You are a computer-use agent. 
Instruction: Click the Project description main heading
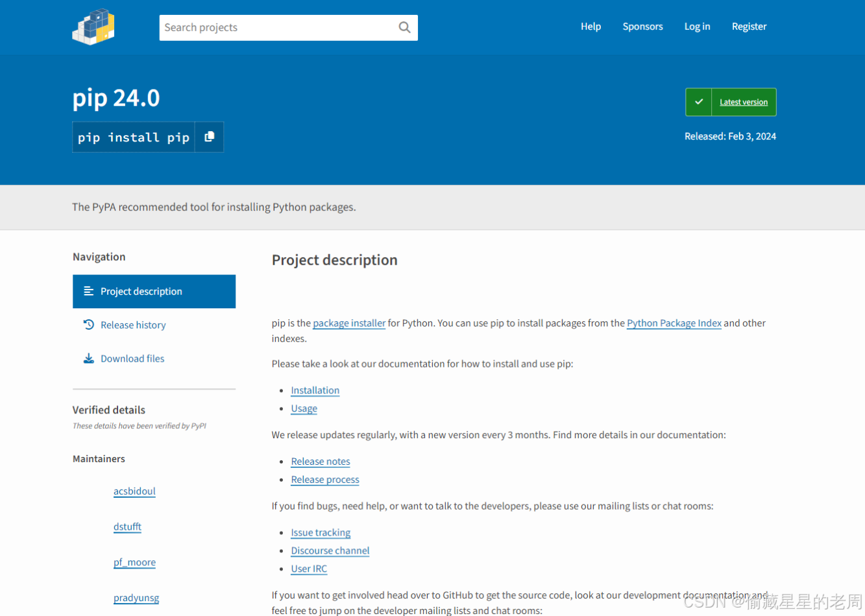click(335, 260)
